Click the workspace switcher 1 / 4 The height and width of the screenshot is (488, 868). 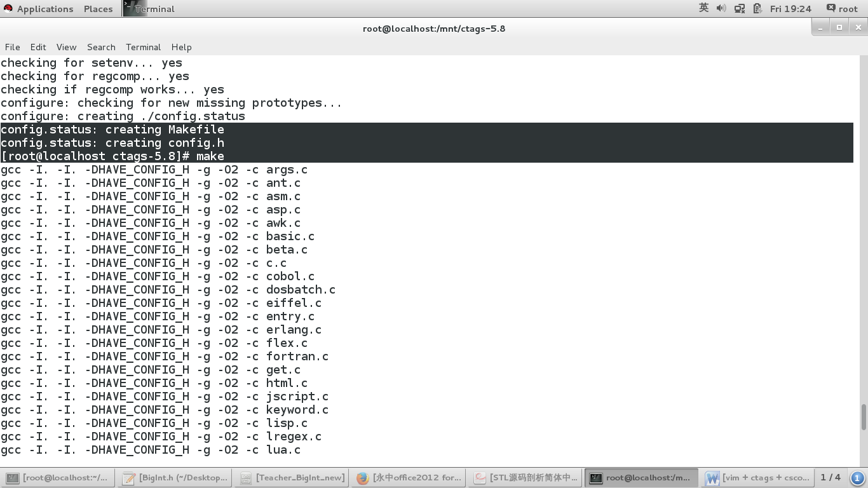click(831, 477)
